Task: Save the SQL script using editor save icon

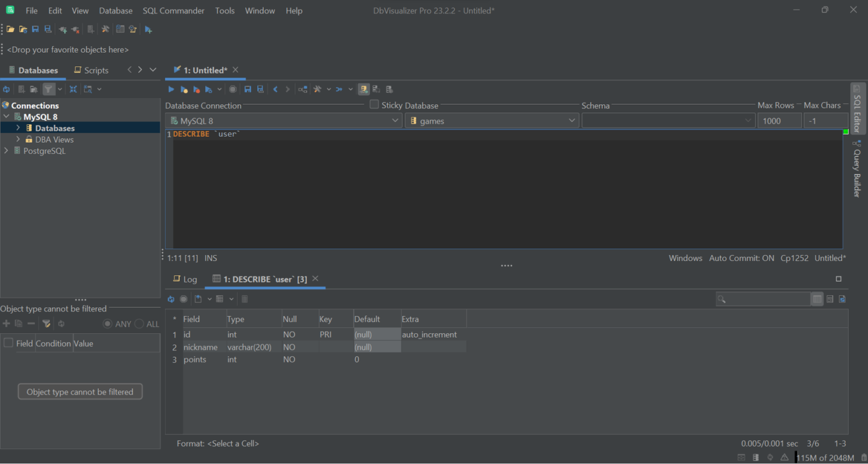Action: pos(247,89)
